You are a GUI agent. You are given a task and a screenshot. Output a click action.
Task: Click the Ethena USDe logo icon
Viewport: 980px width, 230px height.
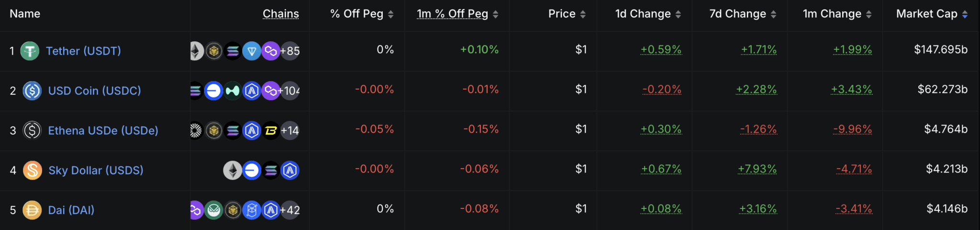[x=32, y=130]
